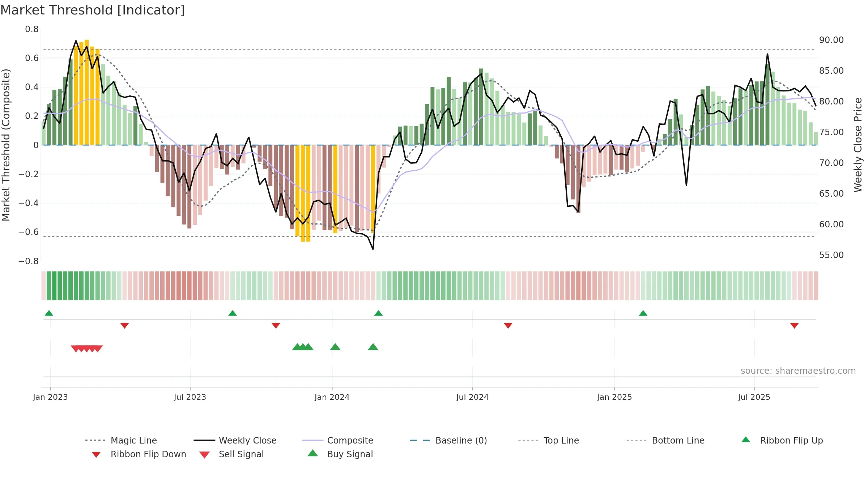Screen dimensions: 868x488
Task: Click the red triangle icon beside Sell Signal
Action: coord(204,455)
